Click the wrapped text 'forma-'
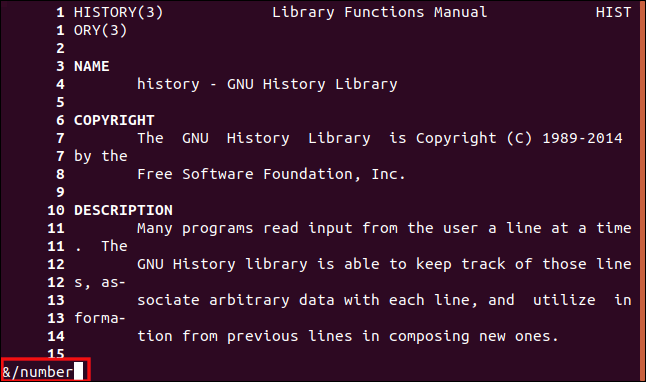 click(100, 318)
